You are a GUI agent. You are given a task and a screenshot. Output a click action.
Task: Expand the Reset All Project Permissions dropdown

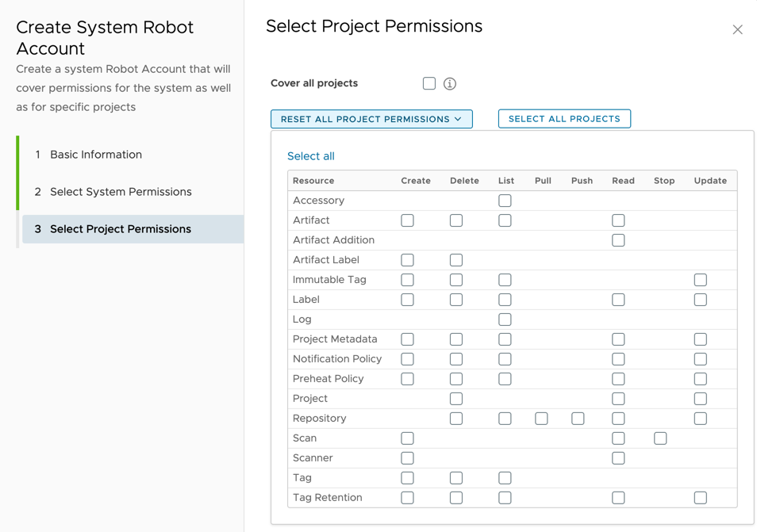point(371,118)
